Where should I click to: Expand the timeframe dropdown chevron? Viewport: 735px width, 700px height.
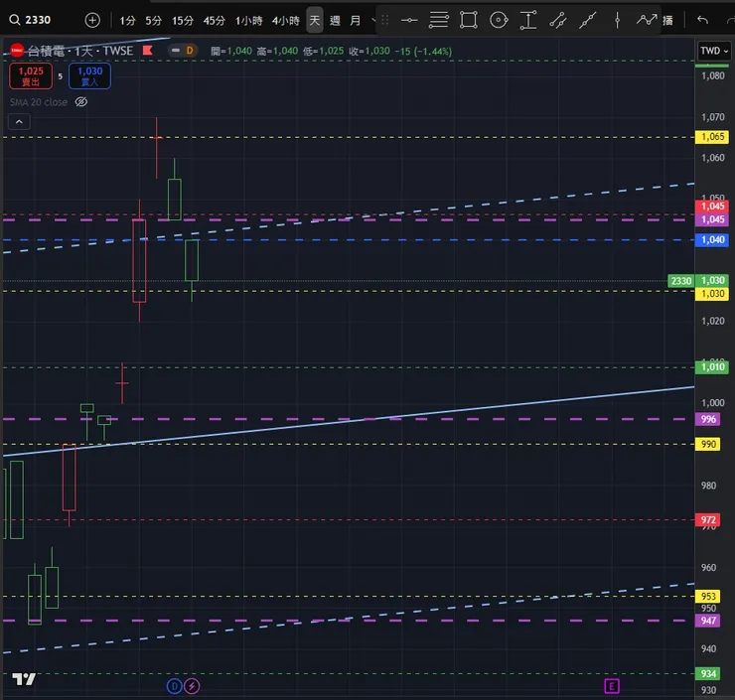point(373,21)
